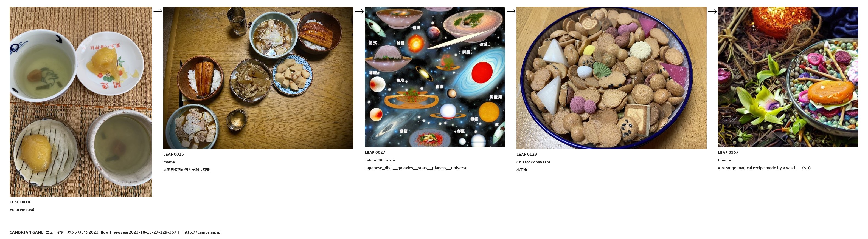Click author name Epimbi
Image resolution: width=868 pixels, height=239 pixels.
point(724,160)
